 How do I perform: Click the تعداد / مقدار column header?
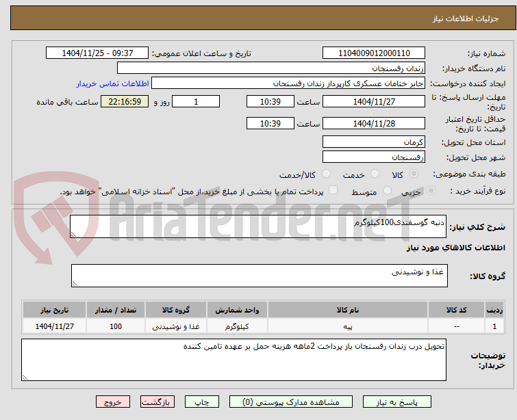[x=116, y=310]
